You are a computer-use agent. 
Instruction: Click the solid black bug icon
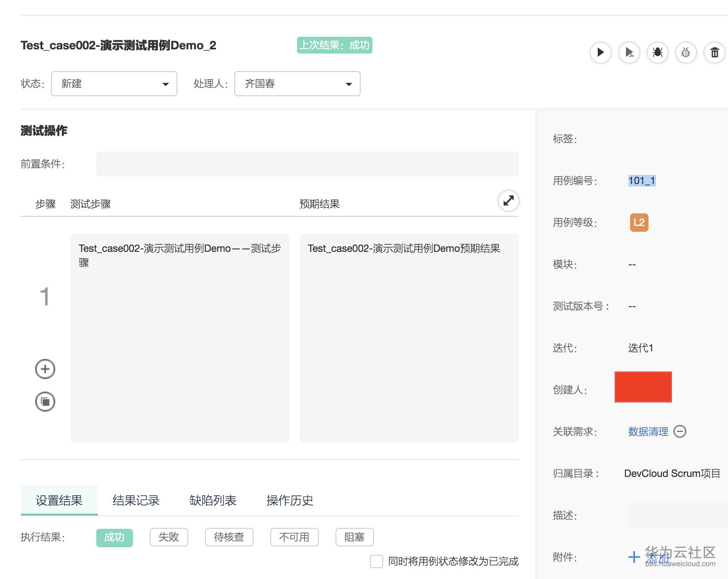coord(658,52)
